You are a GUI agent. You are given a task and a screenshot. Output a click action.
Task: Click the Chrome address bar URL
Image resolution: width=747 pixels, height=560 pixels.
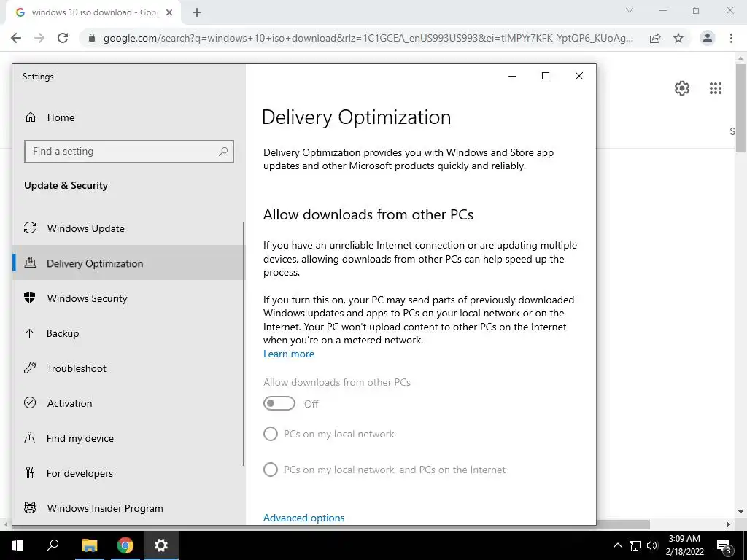point(368,38)
